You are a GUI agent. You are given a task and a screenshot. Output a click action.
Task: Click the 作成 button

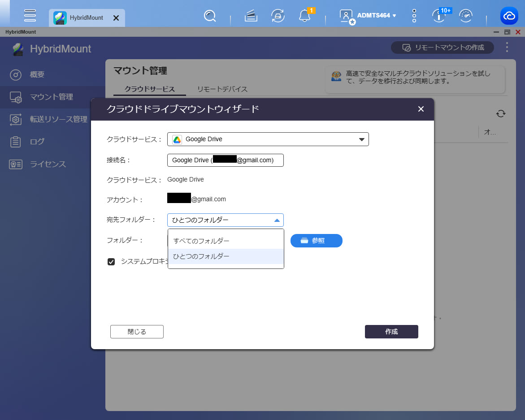[391, 332]
